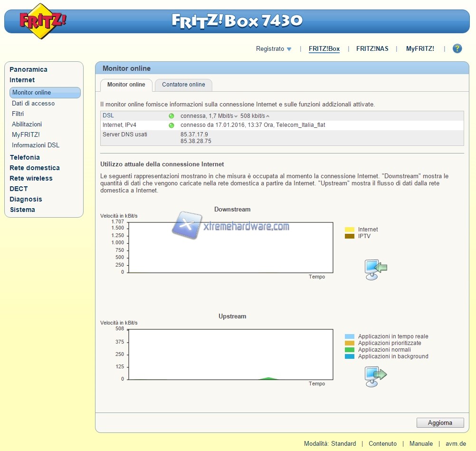Click the blue help question mark icon
This screenshot has height=451, width=476.
(457, 48)
